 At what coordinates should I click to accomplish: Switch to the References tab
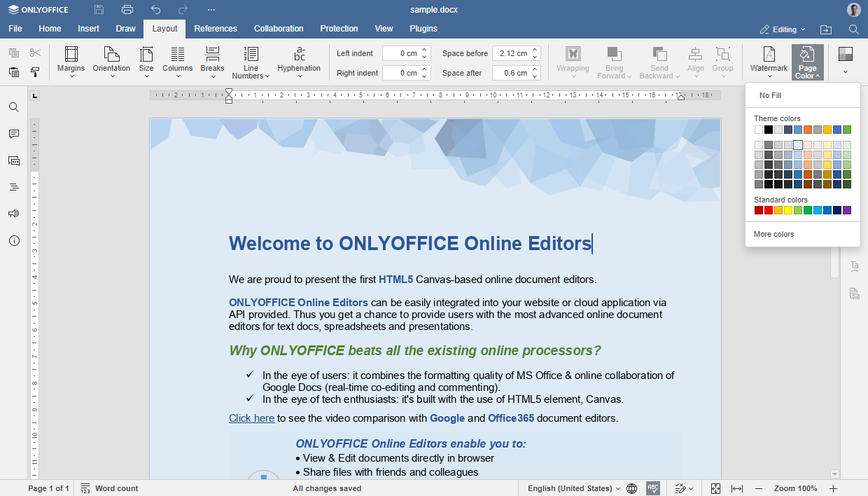pos(216,29)
